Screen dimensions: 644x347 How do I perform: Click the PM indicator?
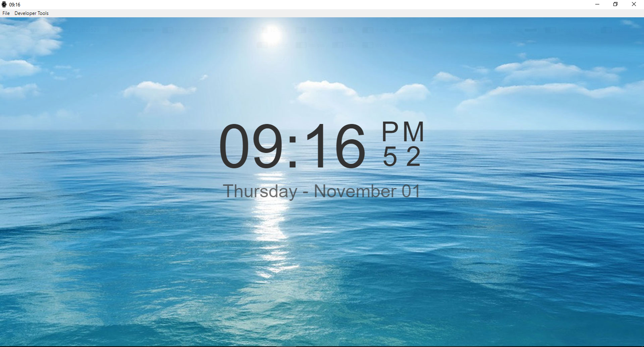click(403, 132)
